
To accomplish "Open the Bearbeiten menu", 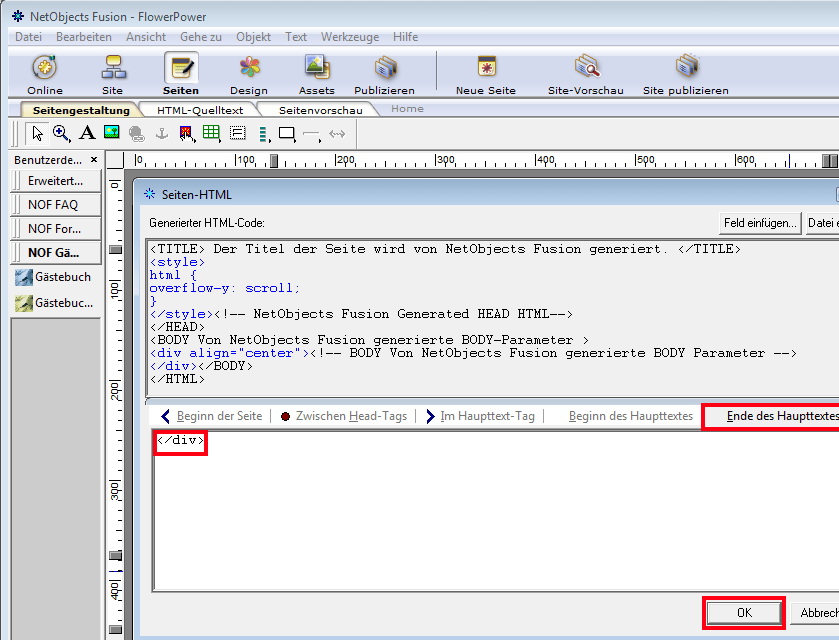I will coord(84,37).
